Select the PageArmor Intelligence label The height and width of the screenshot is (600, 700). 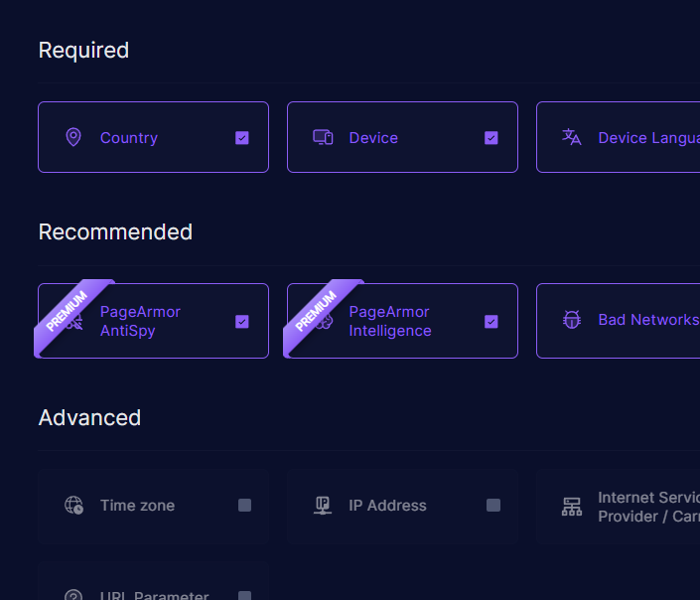tap(390, 321)
